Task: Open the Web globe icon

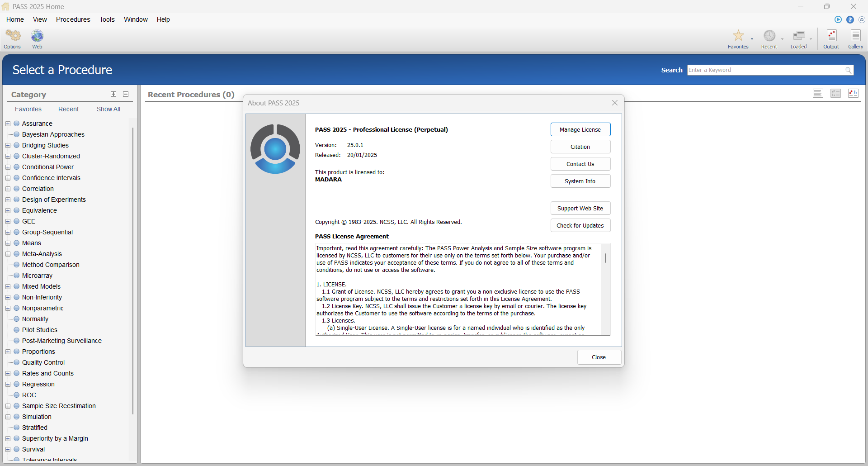Action: click(x=37, y=36)
